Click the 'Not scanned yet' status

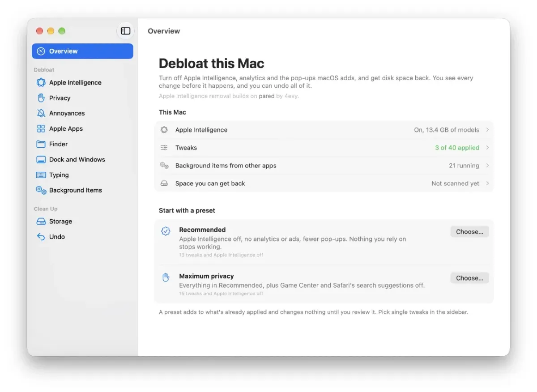(455, 183)
